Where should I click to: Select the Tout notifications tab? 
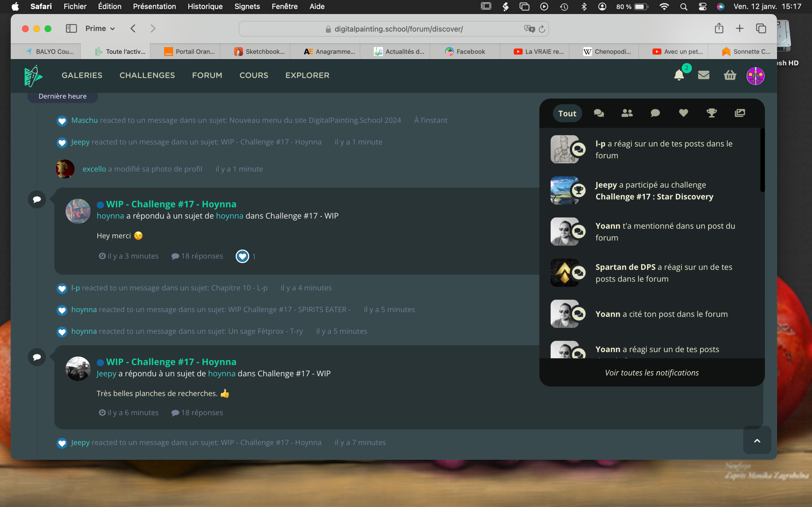coord(567,113)
